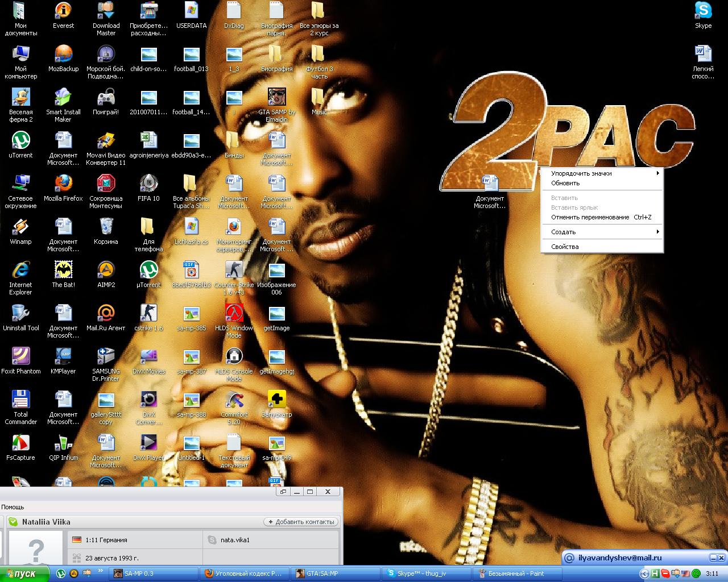Select the FIFA 10 game icon
The image size is (728, 582).
pos(148,188)
